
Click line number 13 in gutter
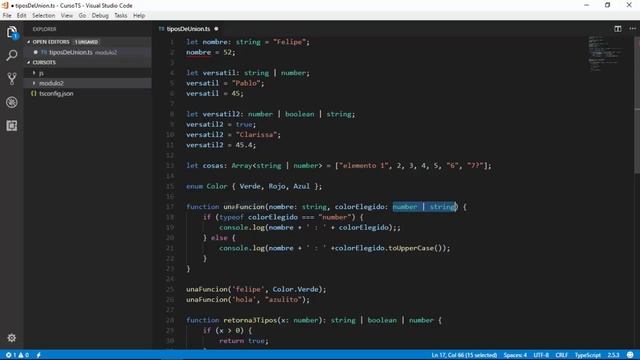click(x=170, y=166)
